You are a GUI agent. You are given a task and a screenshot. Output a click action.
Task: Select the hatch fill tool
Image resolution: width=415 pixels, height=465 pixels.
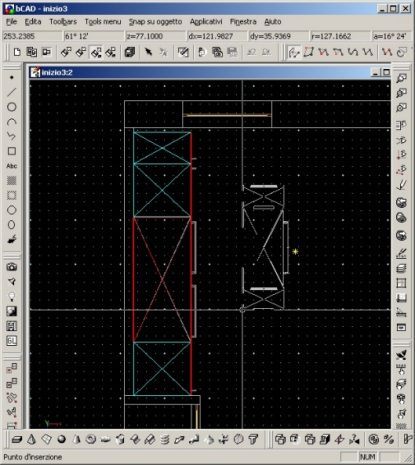click(12, 180)
